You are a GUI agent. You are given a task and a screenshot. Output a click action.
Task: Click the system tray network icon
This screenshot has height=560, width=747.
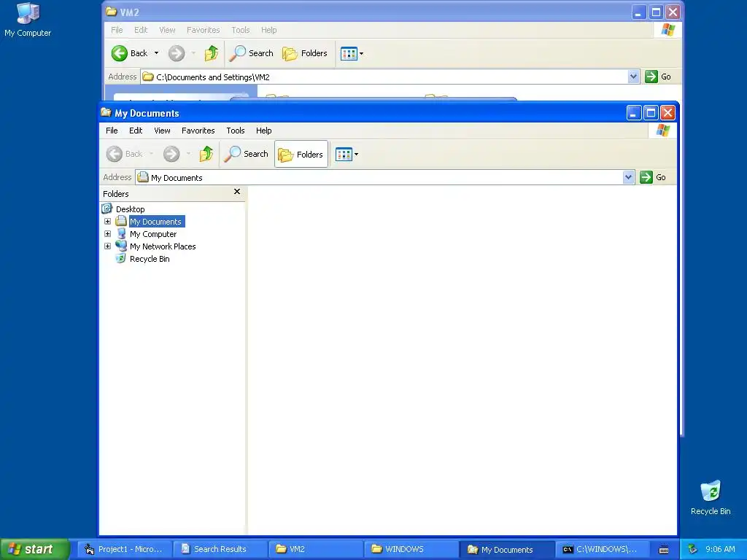pos(693,549)
